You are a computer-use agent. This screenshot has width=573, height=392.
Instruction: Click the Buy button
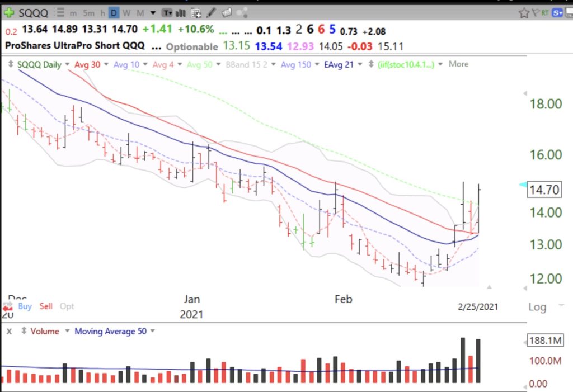tap(25, 306)
